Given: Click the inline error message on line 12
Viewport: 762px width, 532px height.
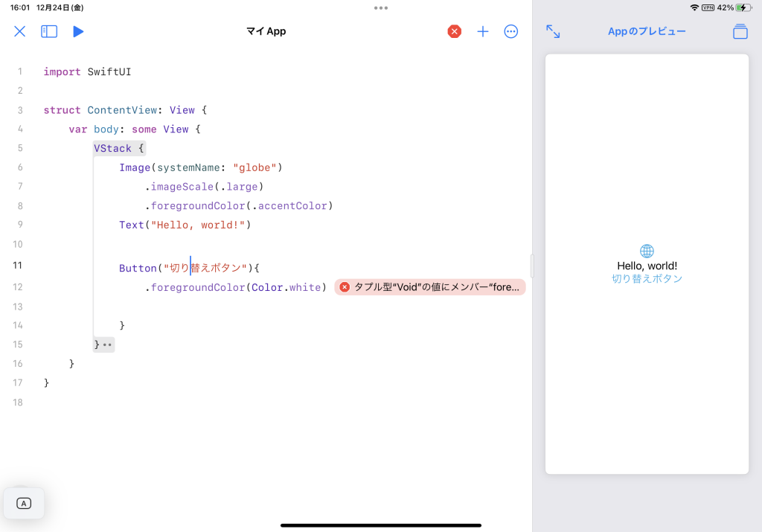Looking at the screenshot, I should [x=429, y=287].
